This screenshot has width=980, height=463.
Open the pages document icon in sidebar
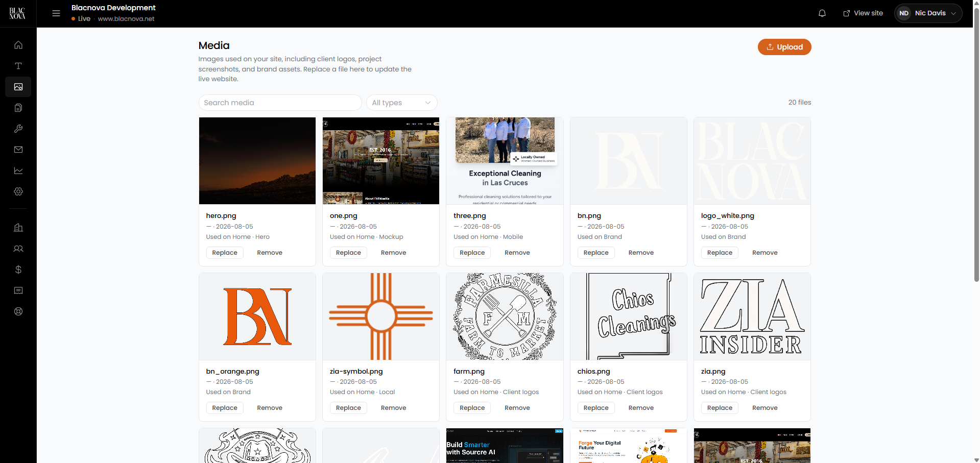coord(18,108)
